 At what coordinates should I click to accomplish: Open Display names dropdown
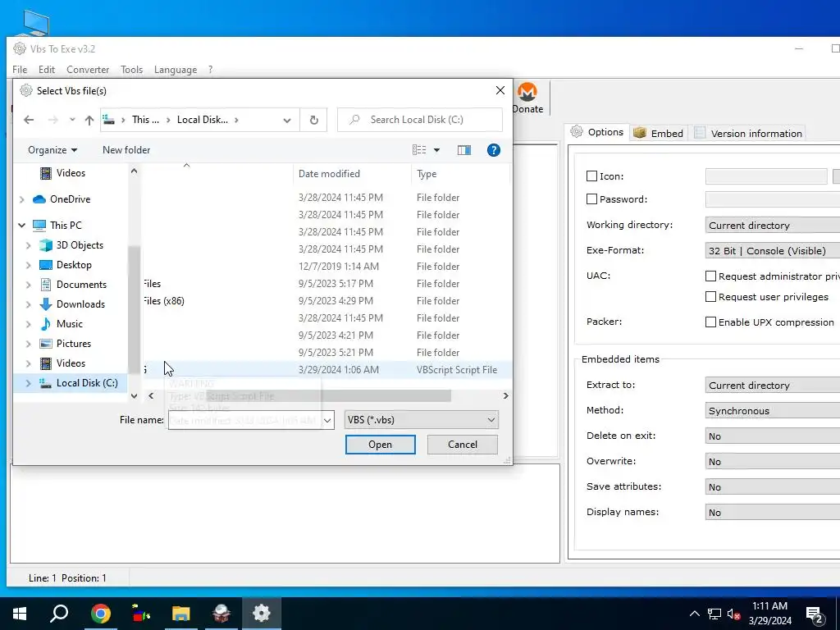[x=773, y=513]
